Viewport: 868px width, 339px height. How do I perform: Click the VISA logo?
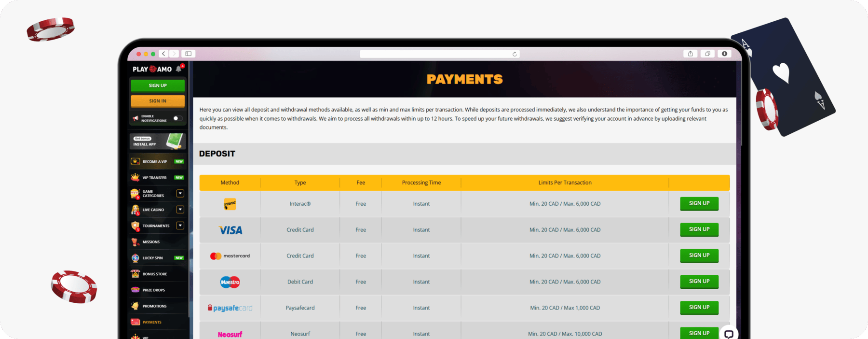pos(231,230)
